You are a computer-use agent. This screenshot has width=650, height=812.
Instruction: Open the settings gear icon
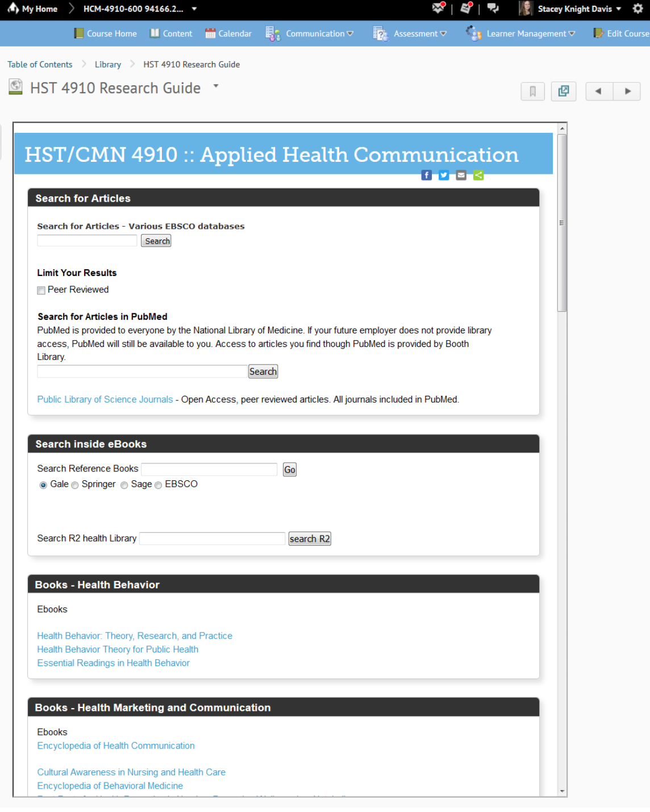coord(637,9)
